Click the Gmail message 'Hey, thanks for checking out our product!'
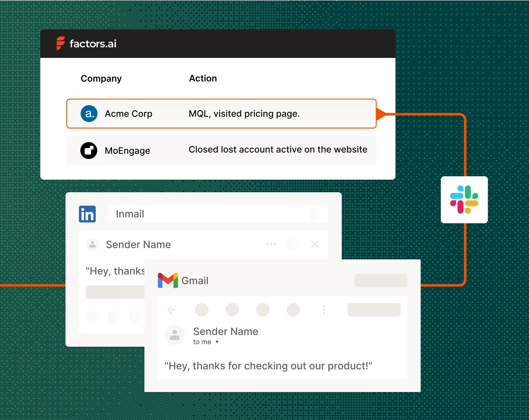This screenshot has width=529, height=420. tap(268, 366)
